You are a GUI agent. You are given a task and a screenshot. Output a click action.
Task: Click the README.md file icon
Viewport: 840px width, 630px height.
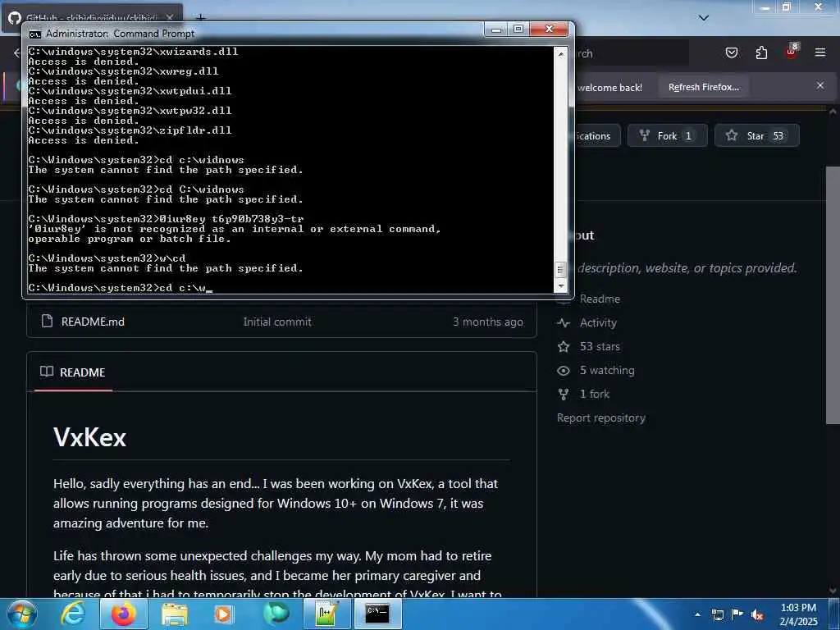[47, 321]
